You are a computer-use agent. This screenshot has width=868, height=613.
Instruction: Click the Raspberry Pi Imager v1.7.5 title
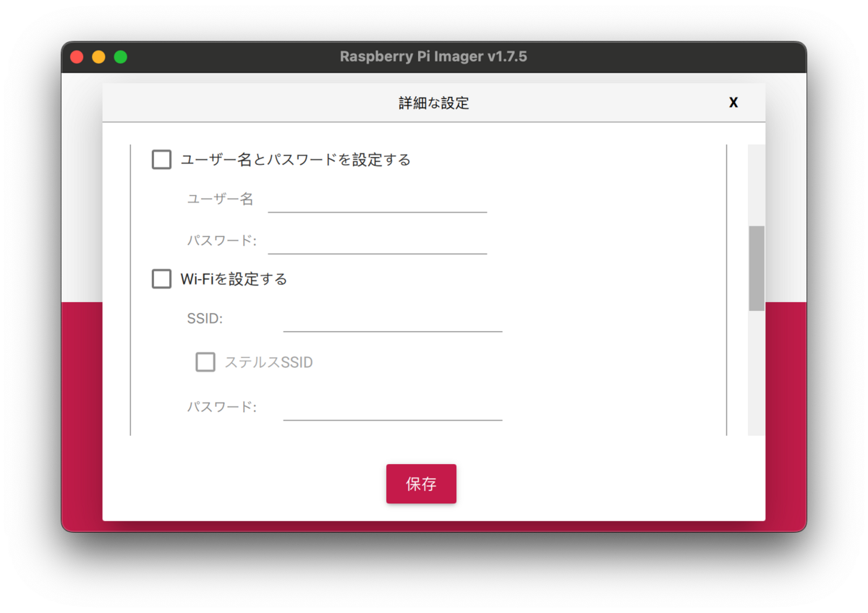(434, 56)
